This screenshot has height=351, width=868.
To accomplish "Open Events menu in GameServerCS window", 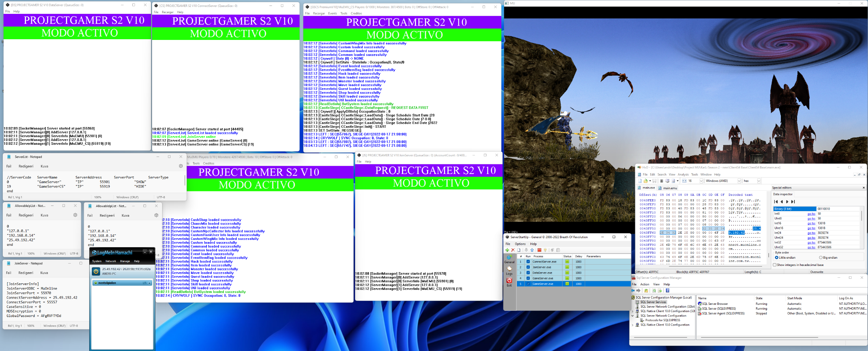I will 333,14.
